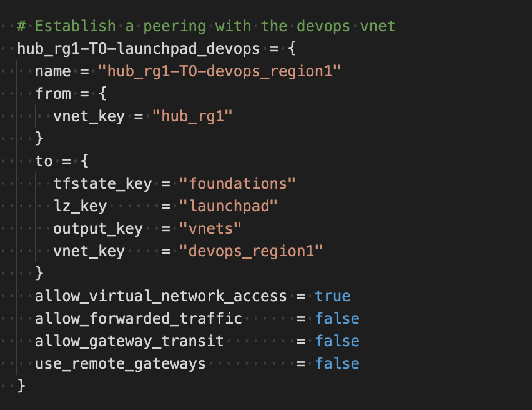Screen dimensions: 532x410
Task: Click the allow_forwarded_traffic attribute
Action: [139, 319]
